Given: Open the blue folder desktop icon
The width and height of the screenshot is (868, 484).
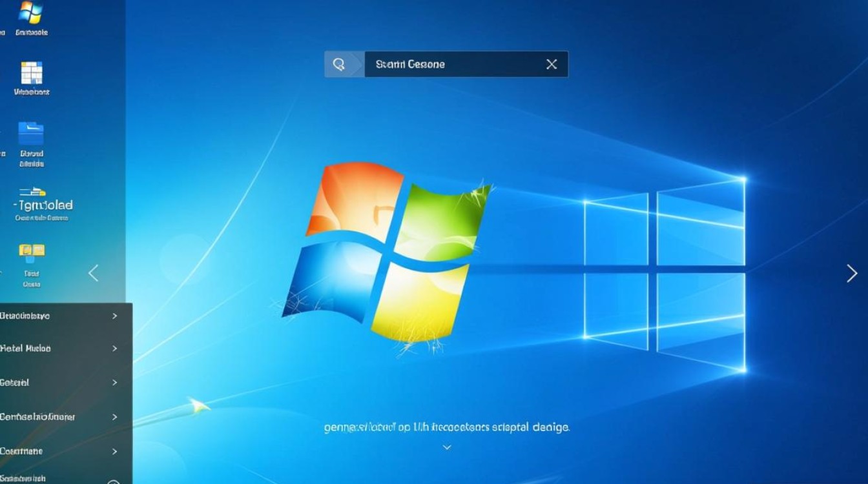Looking at the screenshot, I should [31, 134].
